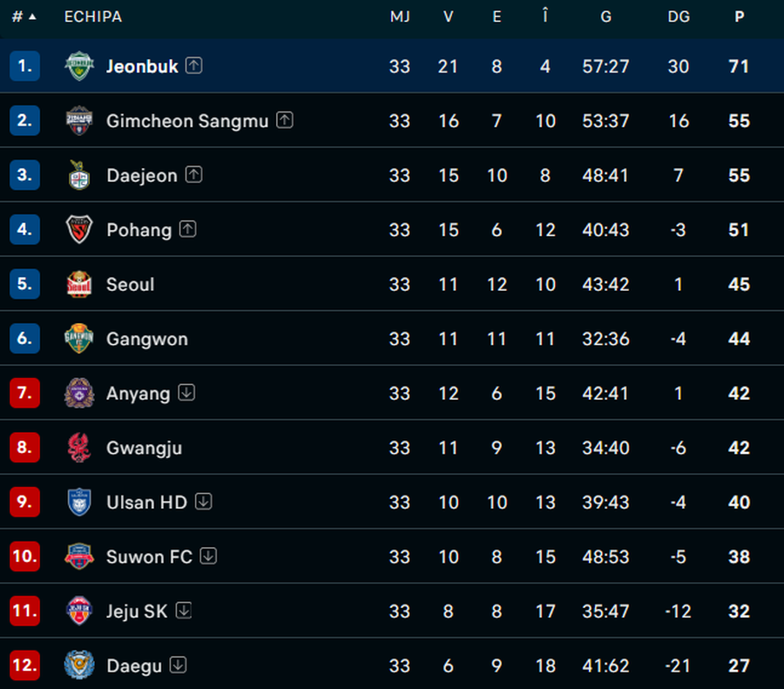Click down arrow icon next to Suwon FC
Viewport: 784px width, 689px height.
(x=207, y=556)
